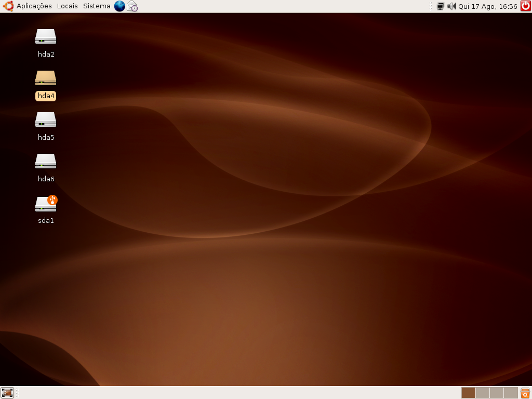Open the Aplicações menu
The height and width of the screenshot is (399, 532).
[x=34, y=6]
